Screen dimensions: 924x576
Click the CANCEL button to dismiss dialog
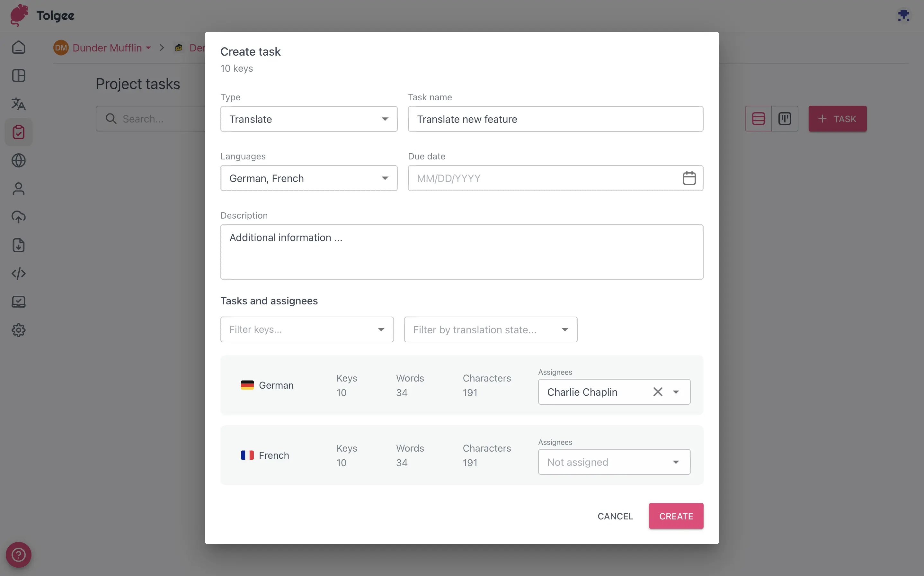tap(615, 516)
